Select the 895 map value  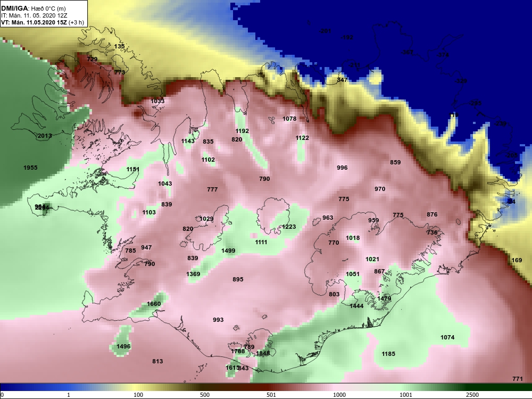pos(238,279)
